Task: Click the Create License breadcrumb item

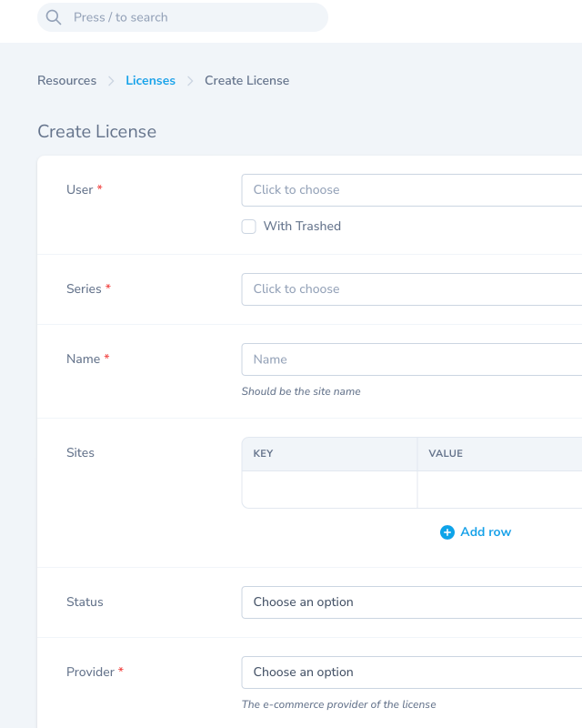Action: pyautogui.click(x=246, y=81)
